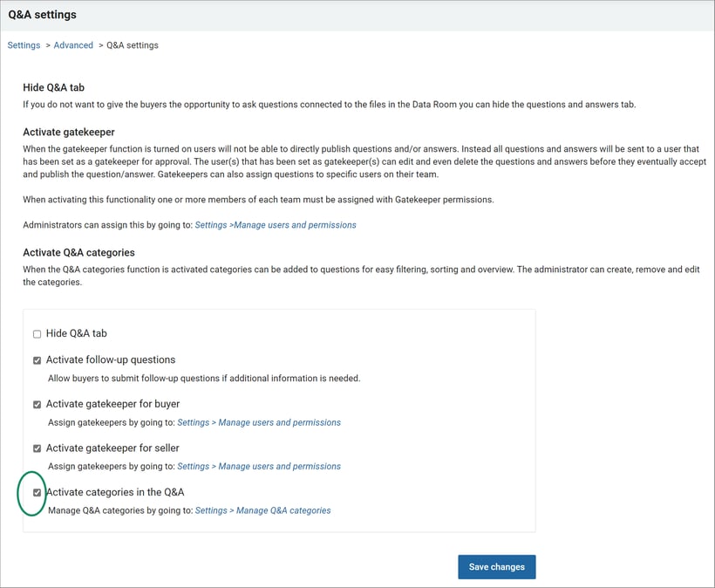Uncheck "Activate gatekeeper for seller"
Screen dimensions: 715x588
click(37, 448)
